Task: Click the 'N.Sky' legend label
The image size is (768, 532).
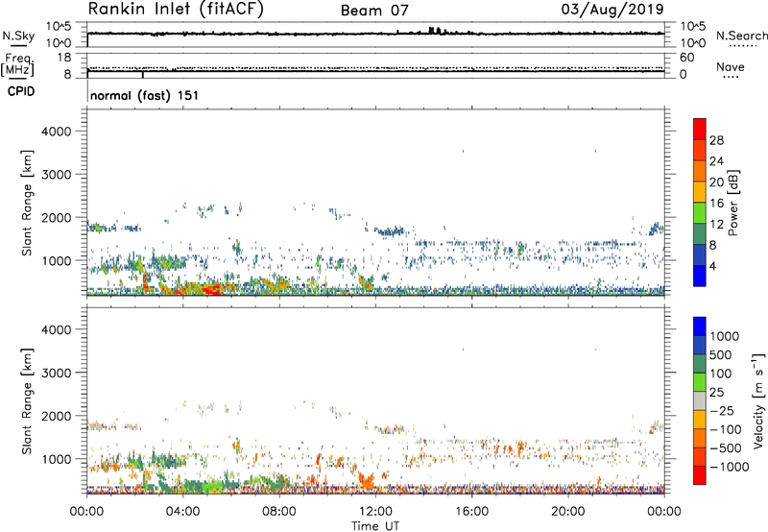Action: (18, 36)
